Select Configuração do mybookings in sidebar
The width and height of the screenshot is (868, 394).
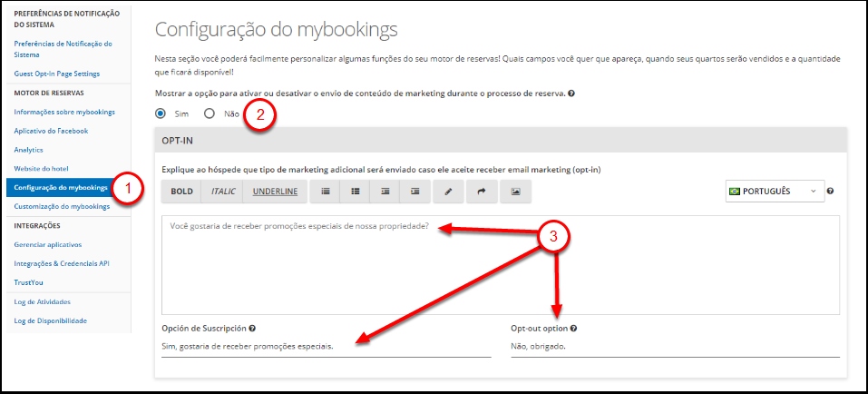point(62,187)
